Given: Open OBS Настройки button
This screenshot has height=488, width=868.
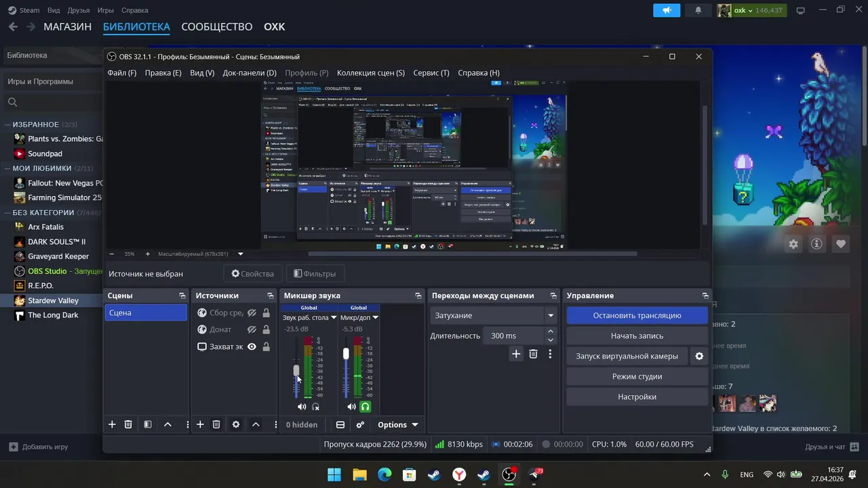Looking at the screenshot, I should pyautogui.click(x=637, y=396).
